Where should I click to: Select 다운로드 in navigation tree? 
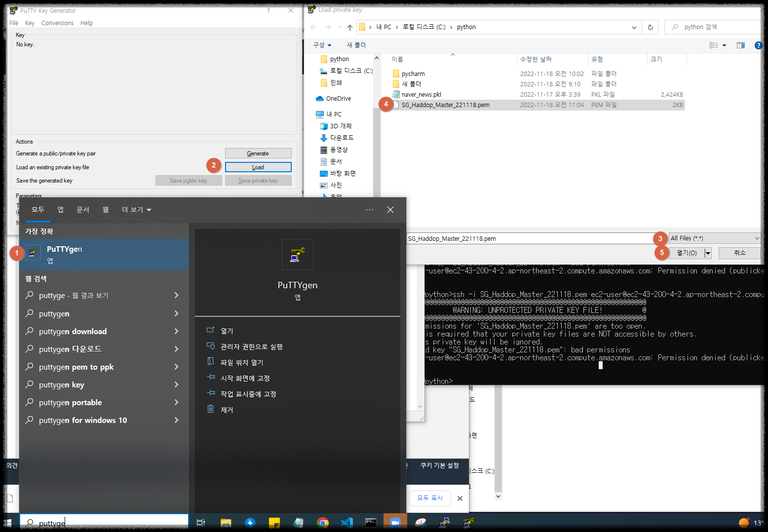pos(337,138)
